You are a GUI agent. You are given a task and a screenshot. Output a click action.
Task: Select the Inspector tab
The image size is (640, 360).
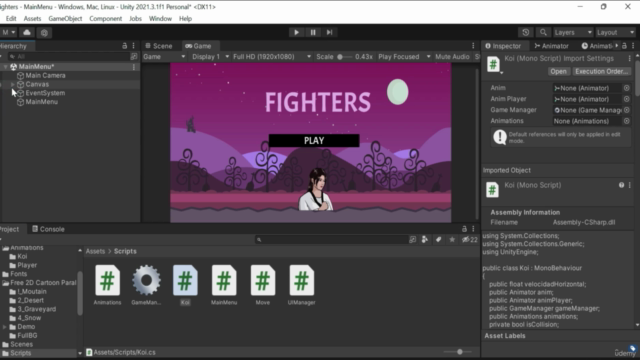pos(503,46)
